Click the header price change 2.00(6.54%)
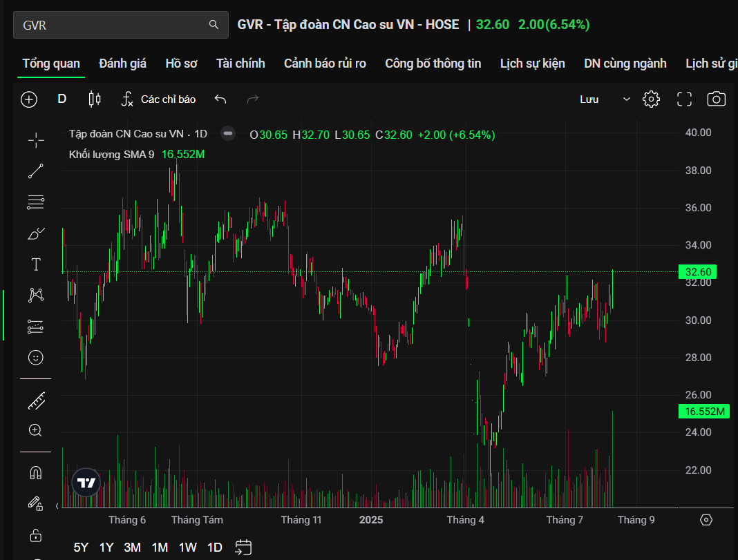The height and width of the screenshot is (560, 738). pos(553,24)
